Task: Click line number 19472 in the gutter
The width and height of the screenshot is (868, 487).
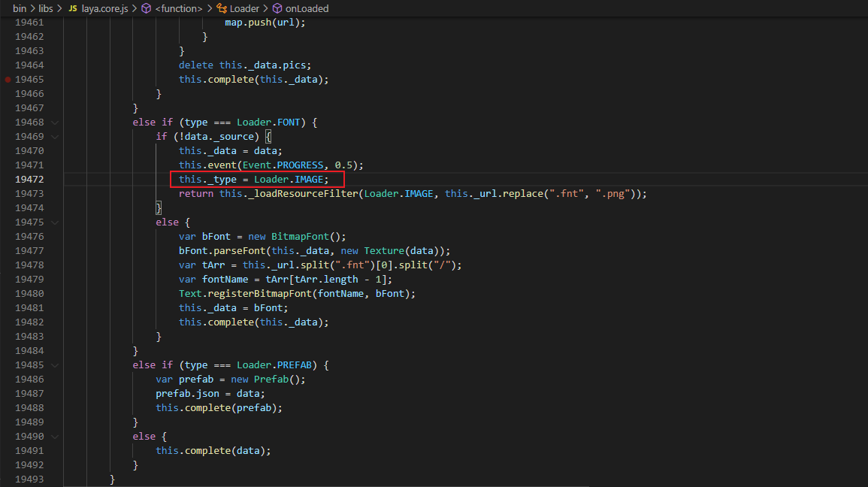Action: [x=29, y=180]
